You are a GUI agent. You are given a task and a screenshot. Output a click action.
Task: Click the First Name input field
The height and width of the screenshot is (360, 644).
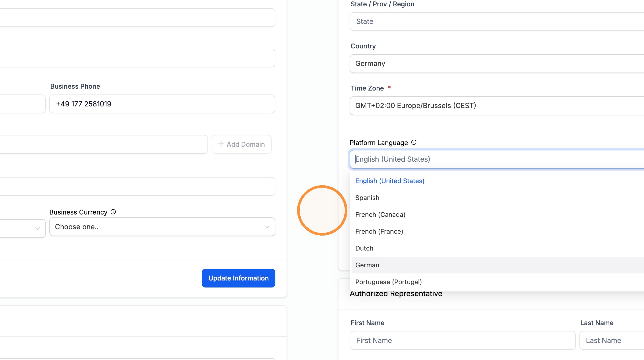coord(462,340)
